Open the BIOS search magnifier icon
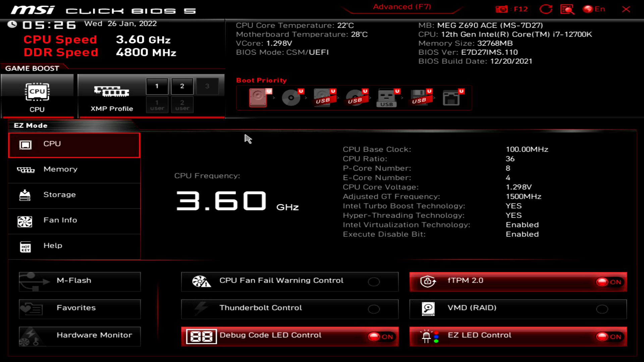Image resolution: width=644 pixels, height=362 pixels. click(x=567, y=9)
